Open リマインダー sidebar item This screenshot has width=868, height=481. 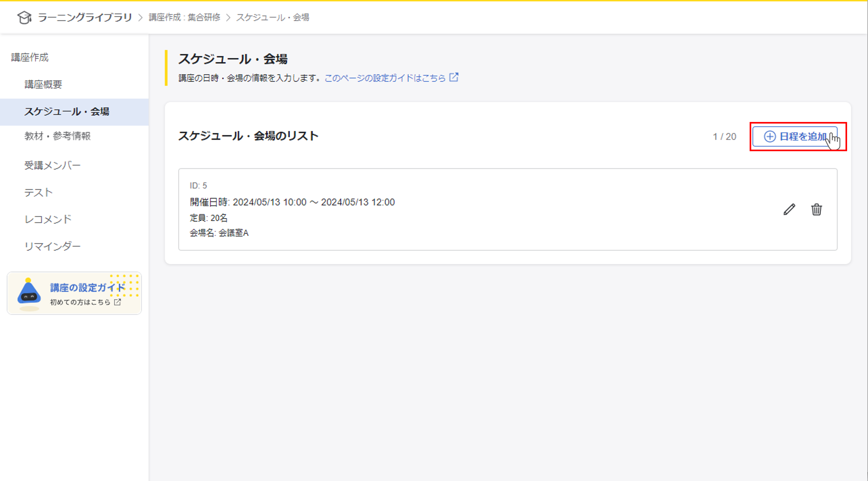[x=52, y=246]
